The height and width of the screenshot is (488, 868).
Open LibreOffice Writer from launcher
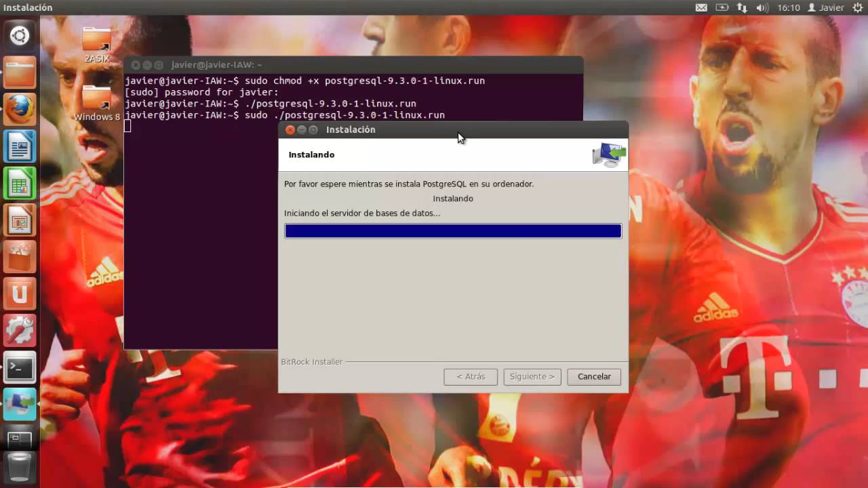click(x=20, y=146)
